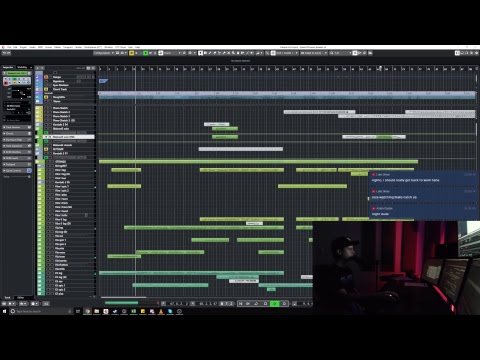480x360 pixels.
Task: Toggle the yellow mute on Rough Mix track
Action: (x=46, y=97)
